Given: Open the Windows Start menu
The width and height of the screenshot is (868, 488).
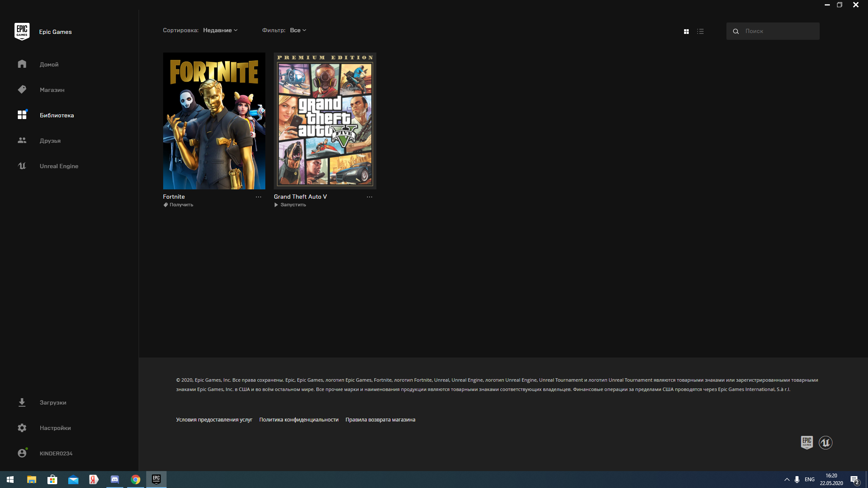Looking at the screenshot, I should coord(10,480).
